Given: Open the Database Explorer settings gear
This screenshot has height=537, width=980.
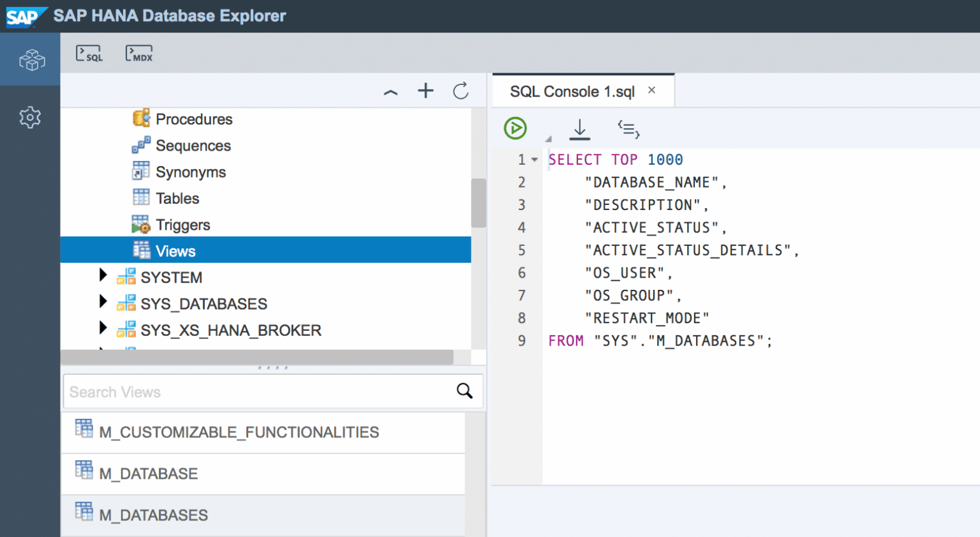Looking at the screenshot, I should (x=30, y=117).
